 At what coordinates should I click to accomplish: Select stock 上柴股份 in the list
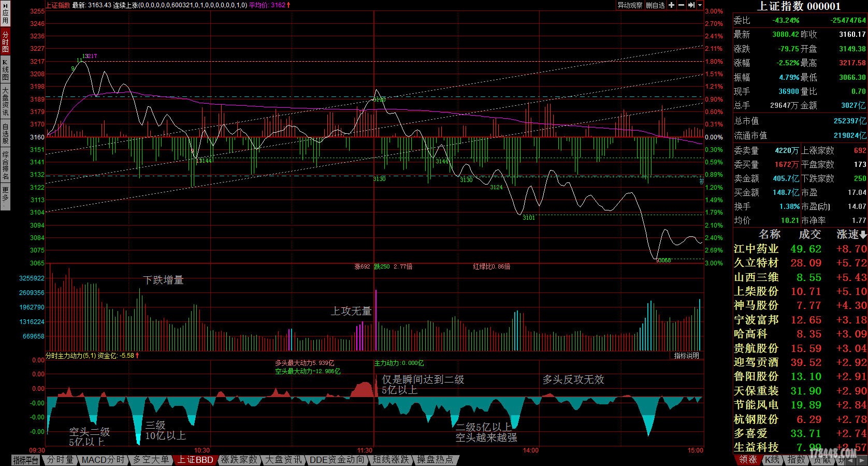click(x=800, y=291)
